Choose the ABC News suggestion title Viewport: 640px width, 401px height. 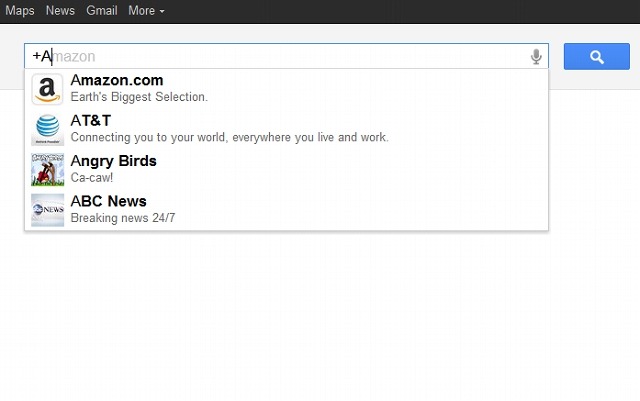pos(108,201)
